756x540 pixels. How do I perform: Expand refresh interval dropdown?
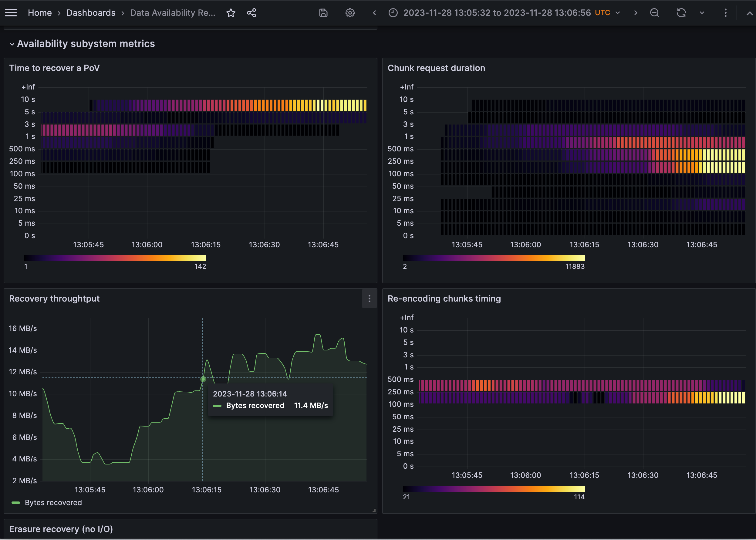[x=702, y=13]
